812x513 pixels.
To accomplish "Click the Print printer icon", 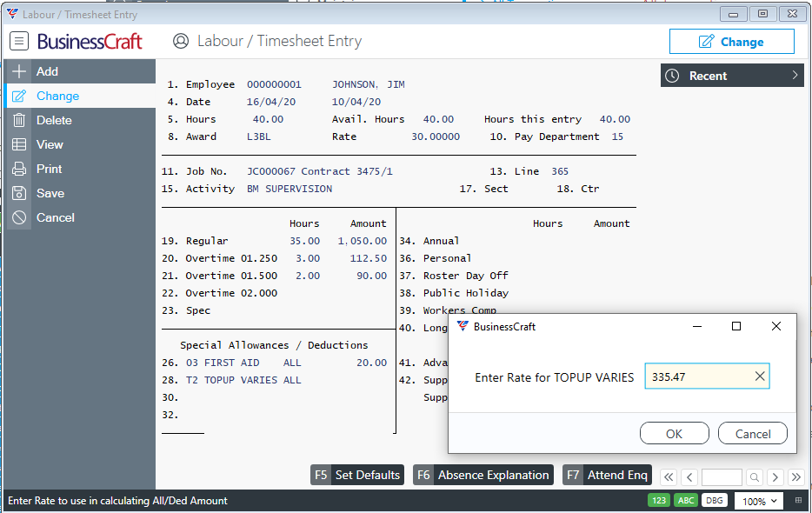I will click(19, 169).
